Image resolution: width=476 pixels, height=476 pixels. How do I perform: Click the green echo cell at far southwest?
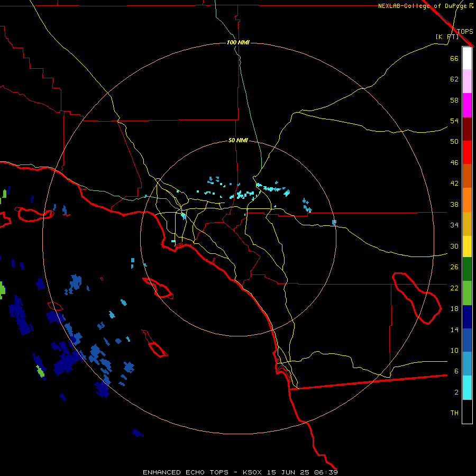pos(40,372)
